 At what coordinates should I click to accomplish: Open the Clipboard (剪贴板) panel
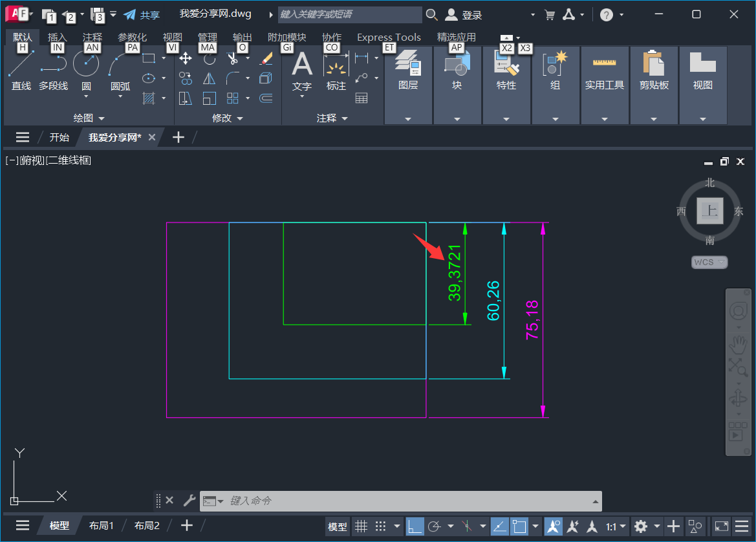pyautogui.click(x=654, y=85)
